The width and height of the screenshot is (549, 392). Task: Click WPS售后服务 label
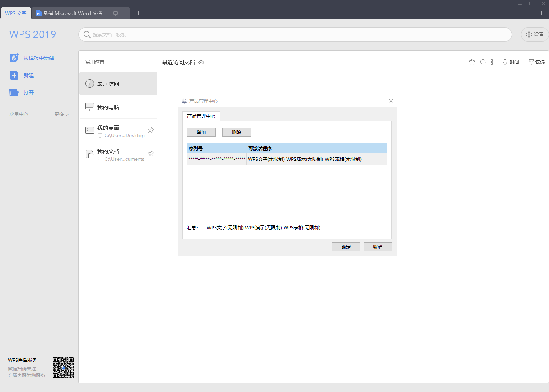pyautogui.click(x=22, y=360)
